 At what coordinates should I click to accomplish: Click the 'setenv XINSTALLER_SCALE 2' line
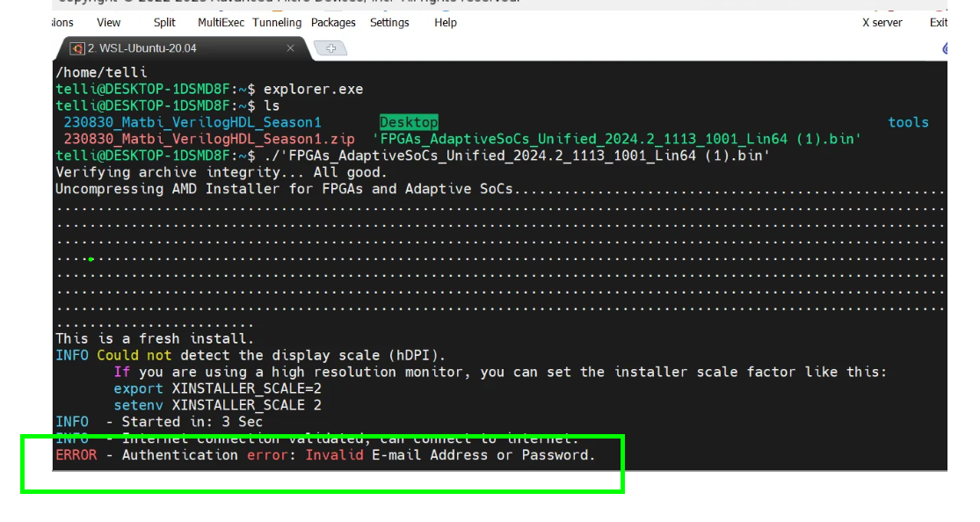pos(217,405)
